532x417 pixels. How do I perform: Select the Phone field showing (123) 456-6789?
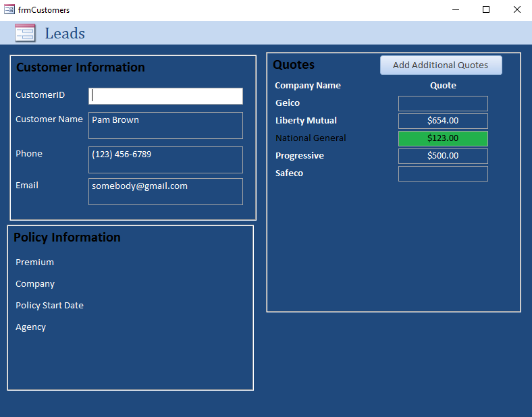pos(165,160)
